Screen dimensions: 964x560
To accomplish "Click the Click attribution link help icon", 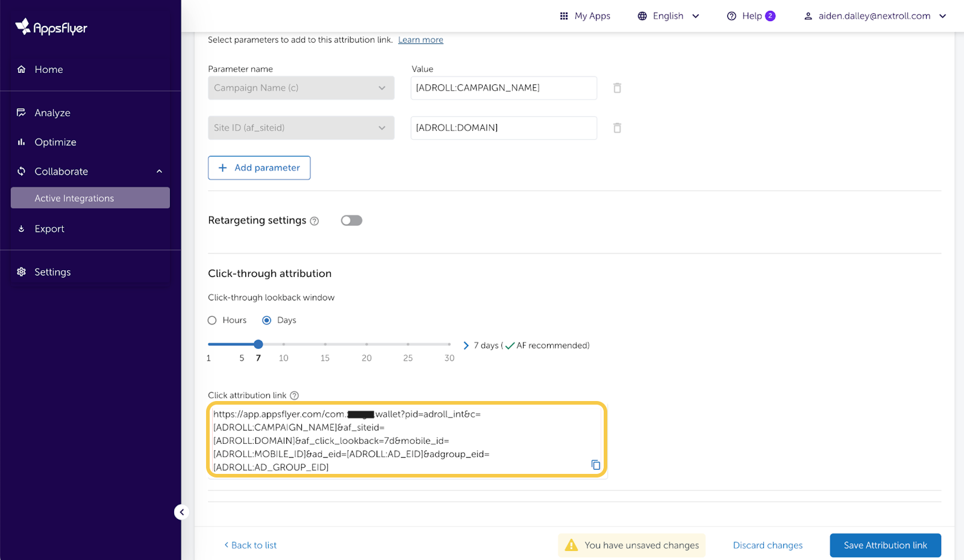I will [294, 396].
